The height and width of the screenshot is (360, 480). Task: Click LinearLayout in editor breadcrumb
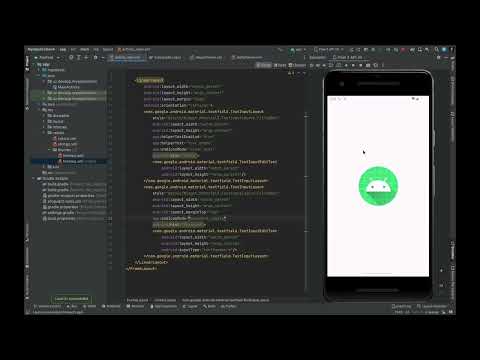coord(165,300)
